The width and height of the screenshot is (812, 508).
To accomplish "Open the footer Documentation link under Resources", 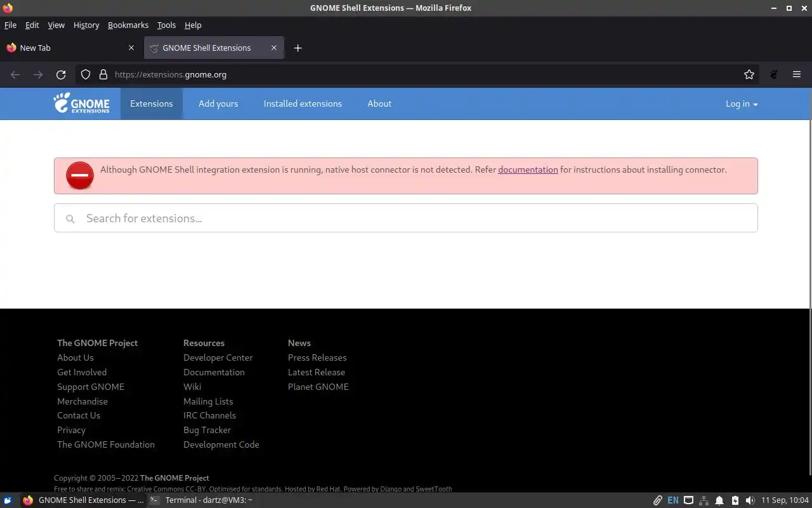I will click(214, 372).
